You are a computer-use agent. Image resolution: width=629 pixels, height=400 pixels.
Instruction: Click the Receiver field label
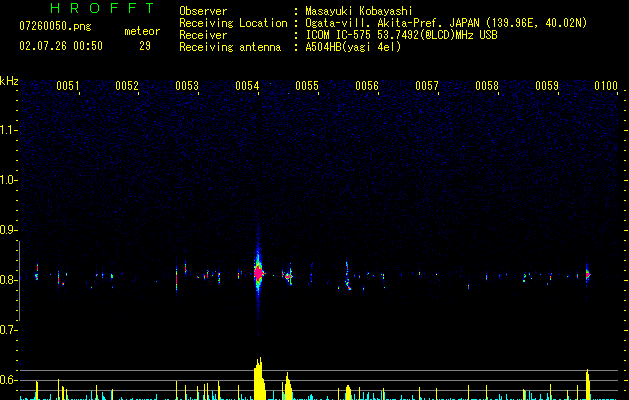coord(203,35)
